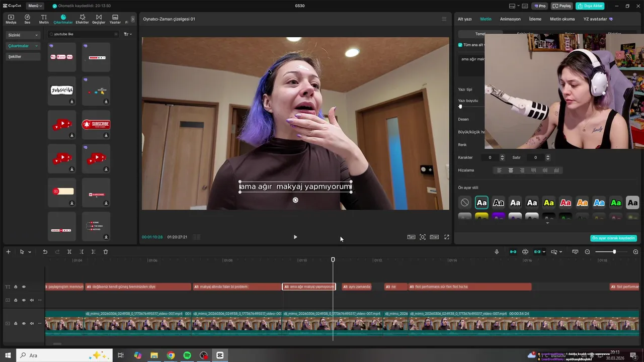The width and height of the screenshot is (644, 362).
Task: Delete selected clip with trash icon
Action: point(106,251)
